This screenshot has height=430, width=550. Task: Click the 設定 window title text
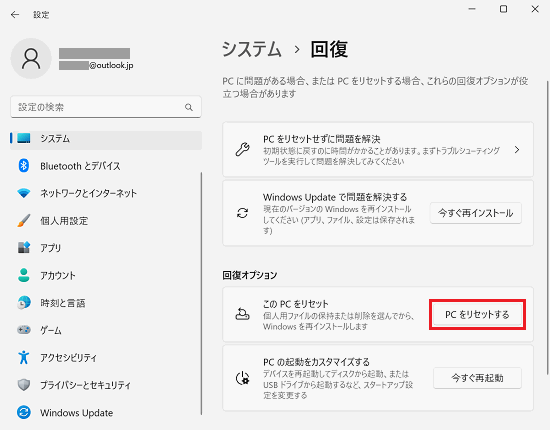point(41,15)
